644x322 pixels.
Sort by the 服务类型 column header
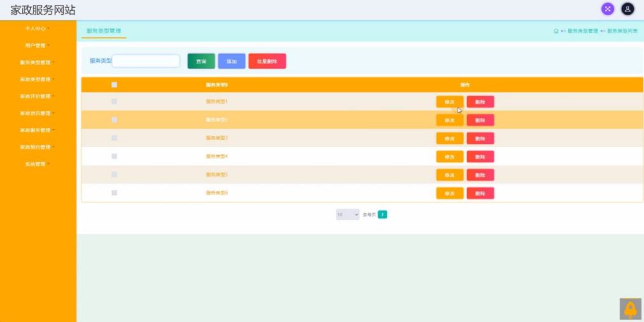[217, 85]
